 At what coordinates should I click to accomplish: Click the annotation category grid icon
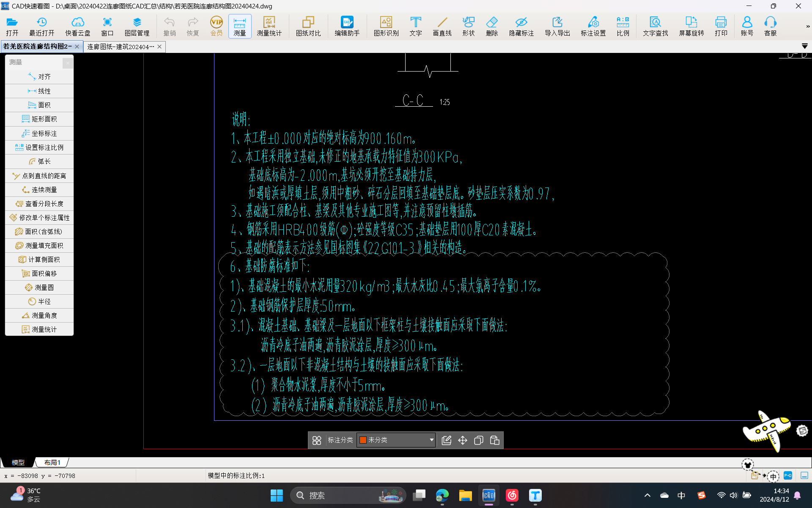[317, 440]
